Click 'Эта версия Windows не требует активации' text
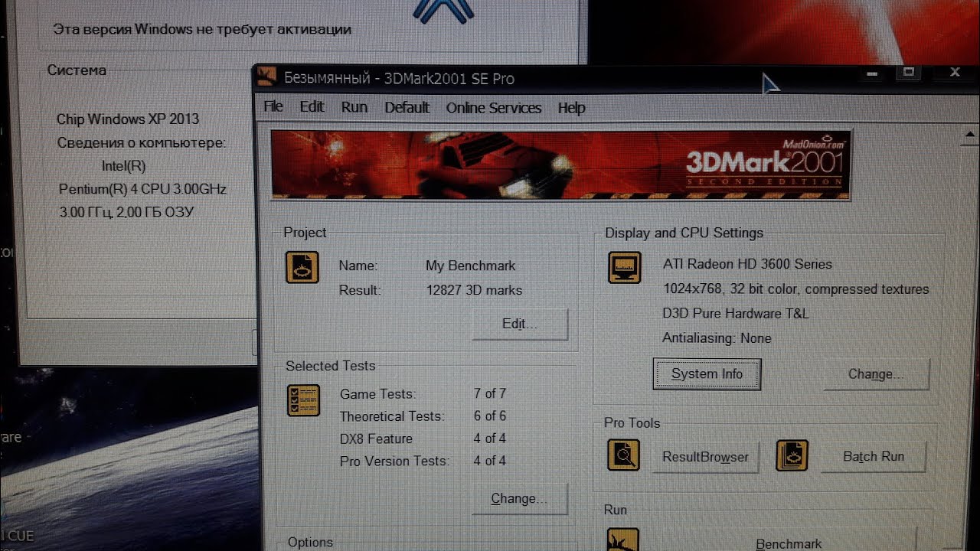 pos(202,29)
